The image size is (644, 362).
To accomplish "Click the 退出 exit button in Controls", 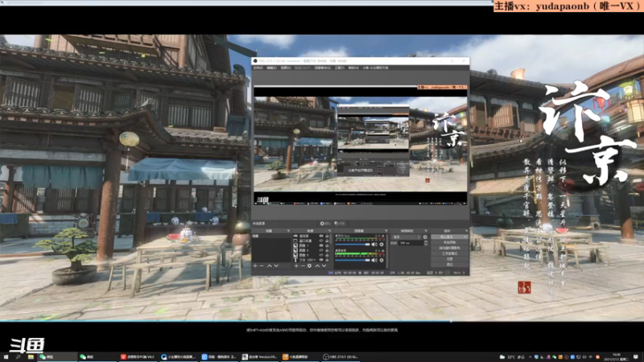I will pyautogui.click(x=450, y=265).
